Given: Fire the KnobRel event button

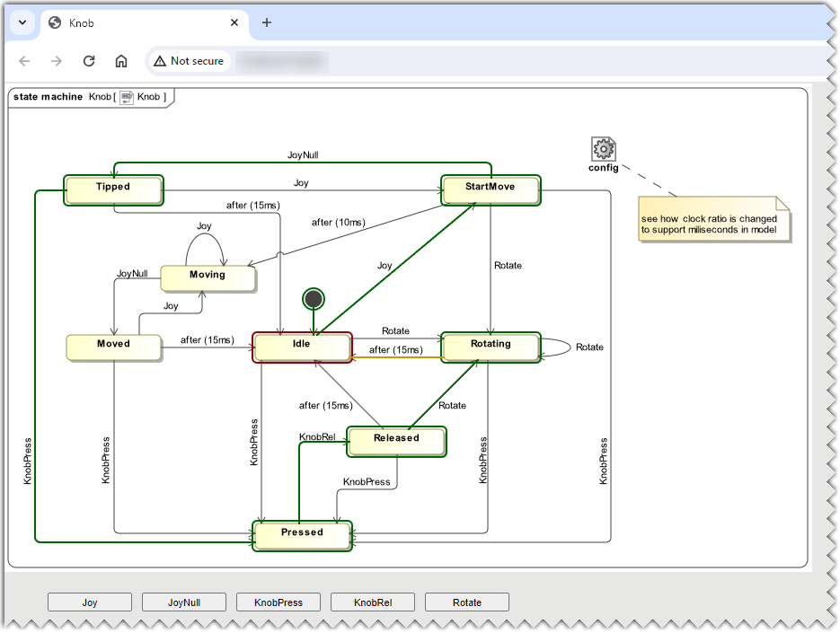Looking at the screenshot, I should point(373,602).
